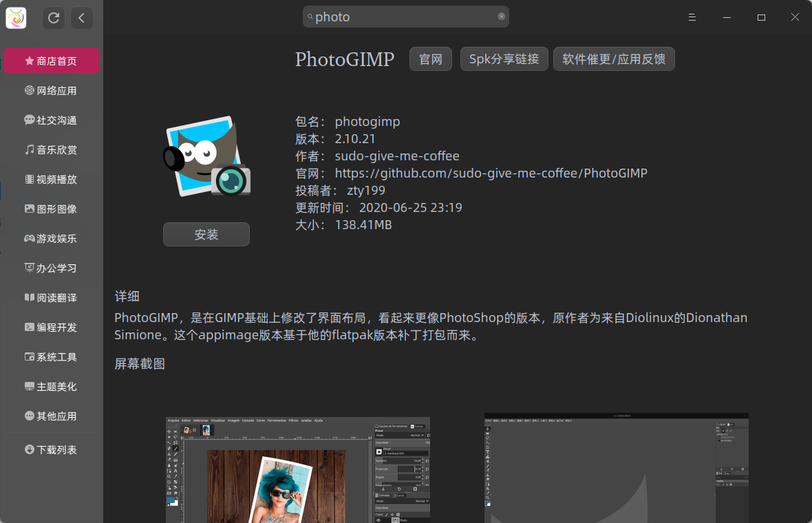Install PhotoGIMP with the 安装 button

[x=206, y=234]
